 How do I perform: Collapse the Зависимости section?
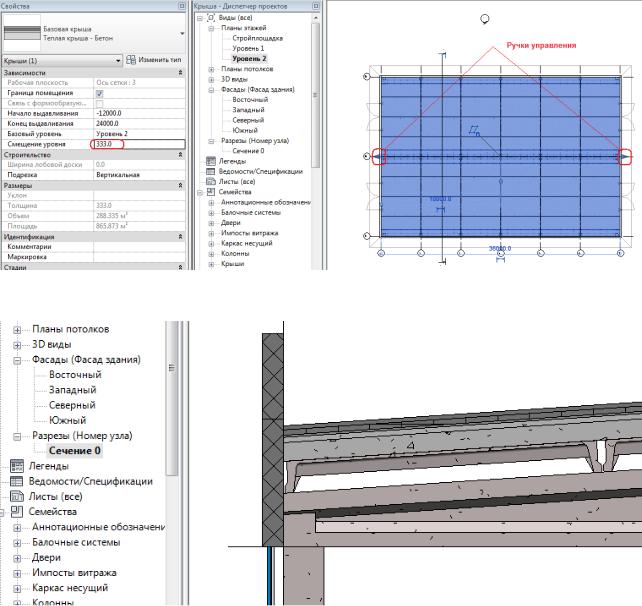pyautogui.click(x=181, y=72)
